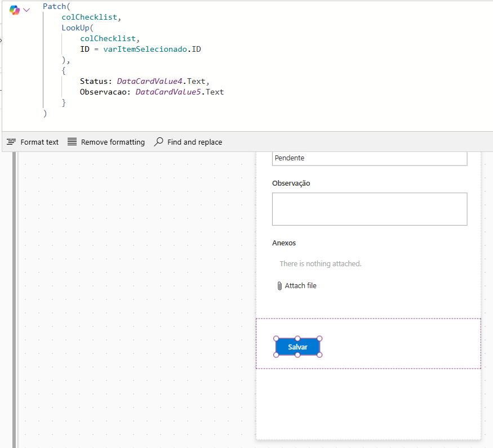Open the Attach file link
Screen dimensions: 493x448
pos(300,286)
